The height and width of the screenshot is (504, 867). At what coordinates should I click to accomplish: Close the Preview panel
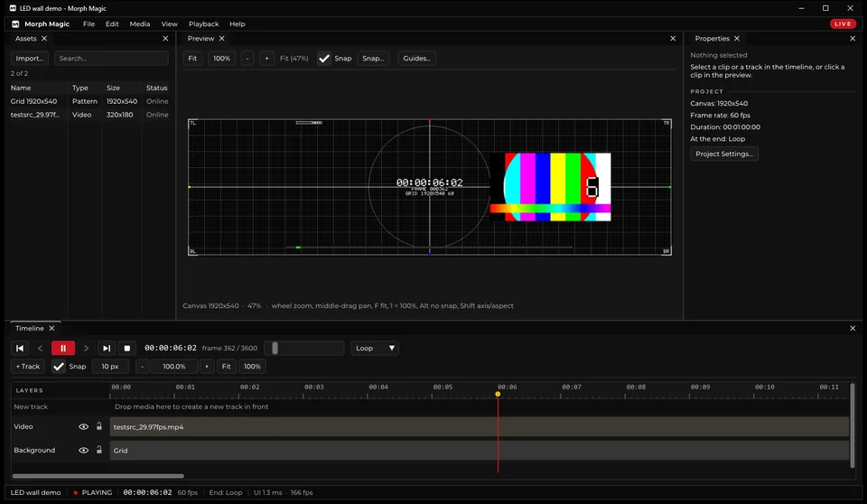673,39
